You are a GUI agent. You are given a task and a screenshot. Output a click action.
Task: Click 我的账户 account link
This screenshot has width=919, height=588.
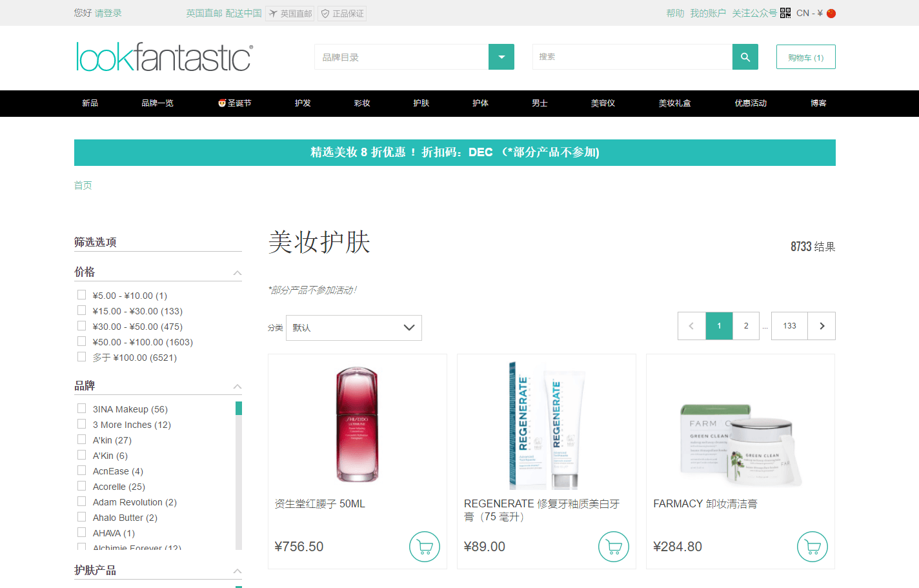708,13
